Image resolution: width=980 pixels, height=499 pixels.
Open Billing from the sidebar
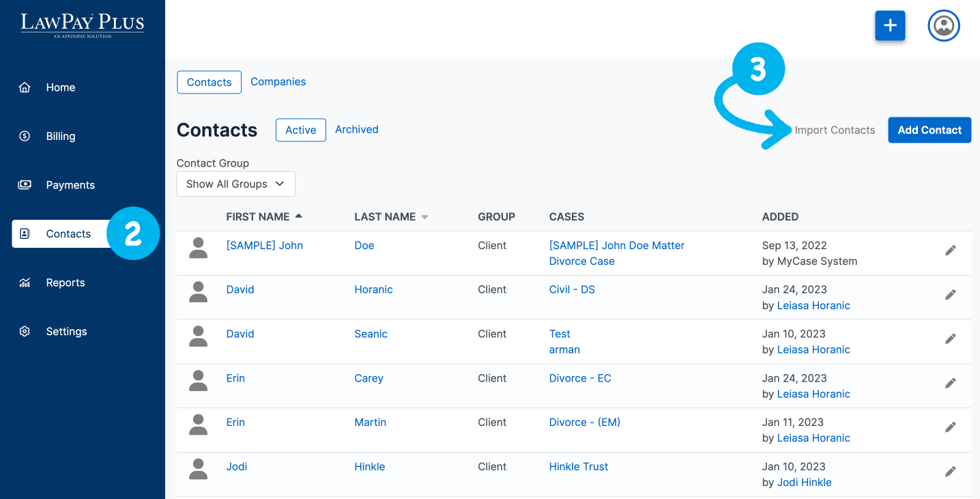click(60, 137)
